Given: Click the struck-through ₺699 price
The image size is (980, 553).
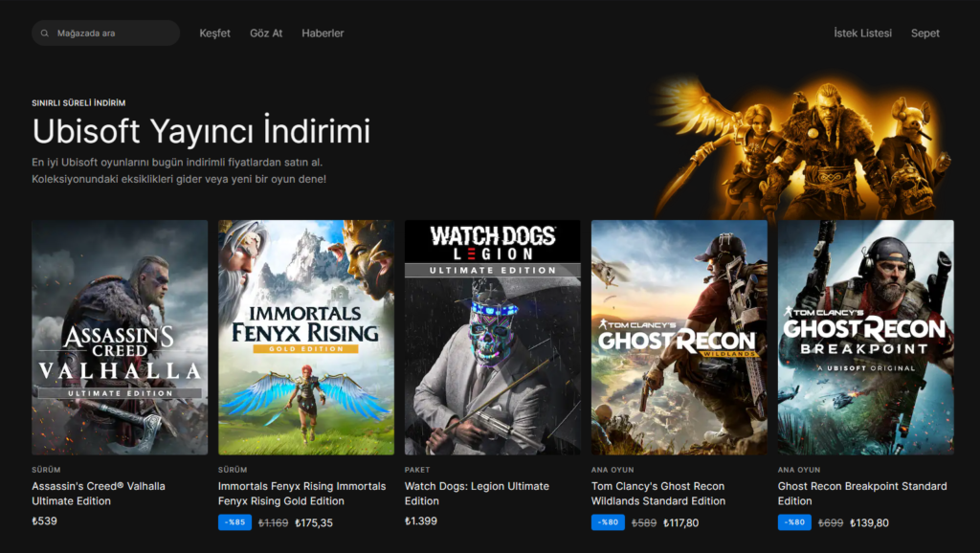Looking at the screenshot, I should tap(831, 523).
